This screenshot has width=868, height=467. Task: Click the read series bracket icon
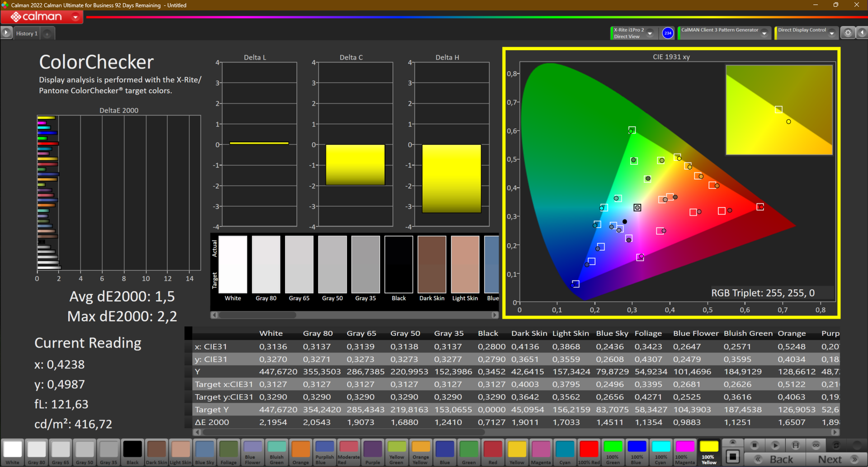pos(795,445)
